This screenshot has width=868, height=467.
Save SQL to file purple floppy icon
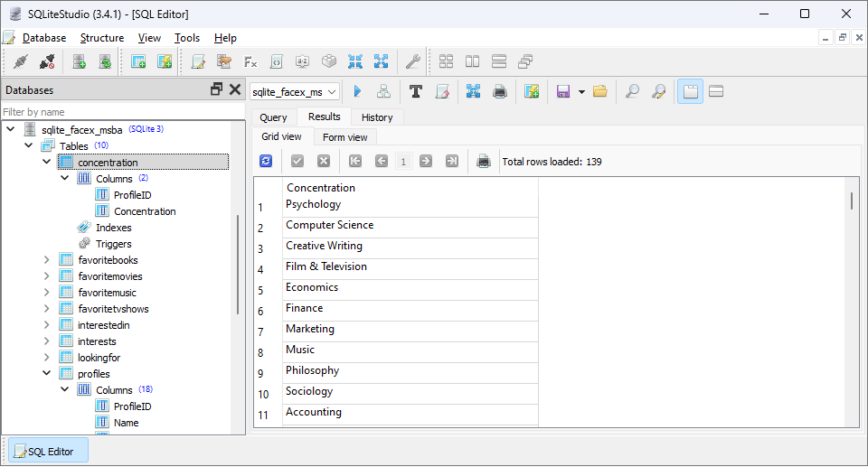click(563, 91)
